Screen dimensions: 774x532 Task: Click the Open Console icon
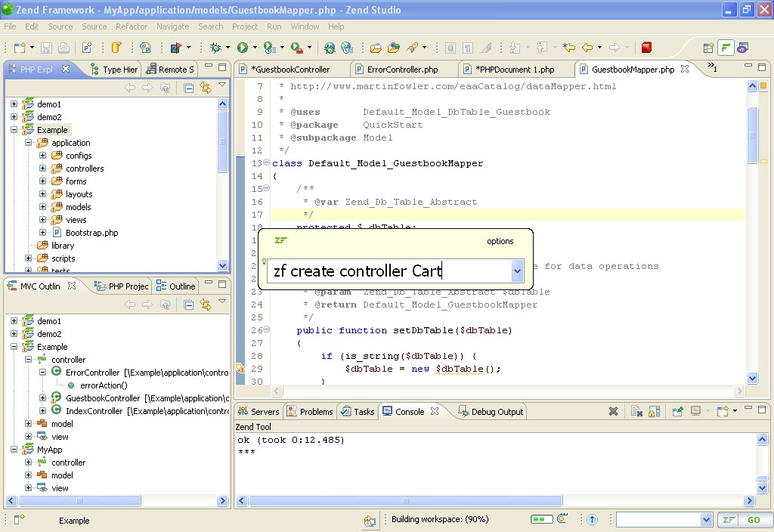point(723,411)
